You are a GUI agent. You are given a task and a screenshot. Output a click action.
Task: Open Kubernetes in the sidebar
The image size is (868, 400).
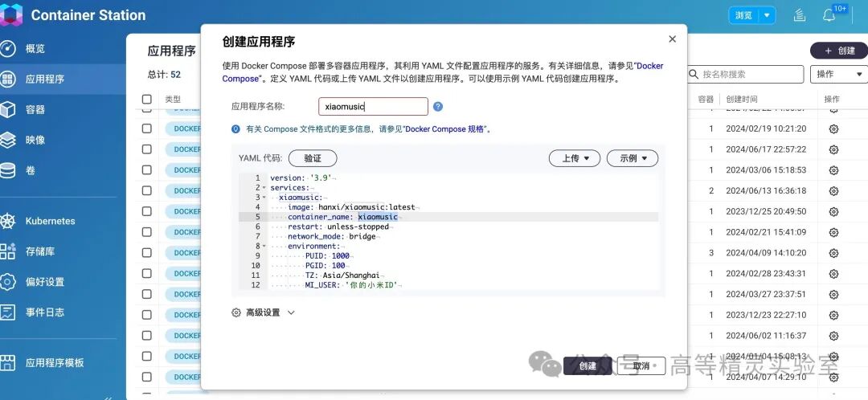(x=50, y=221)
